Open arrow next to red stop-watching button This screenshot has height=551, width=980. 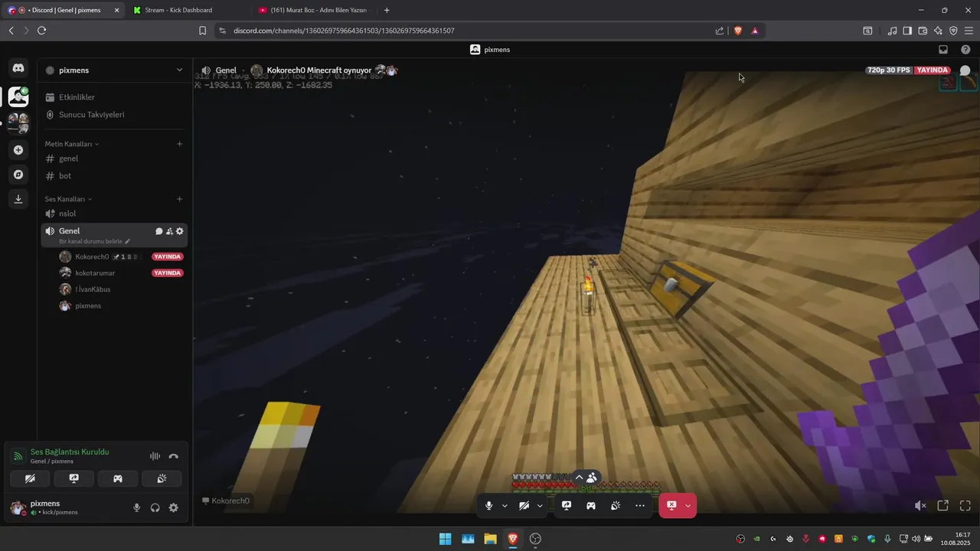coord(688,506)
